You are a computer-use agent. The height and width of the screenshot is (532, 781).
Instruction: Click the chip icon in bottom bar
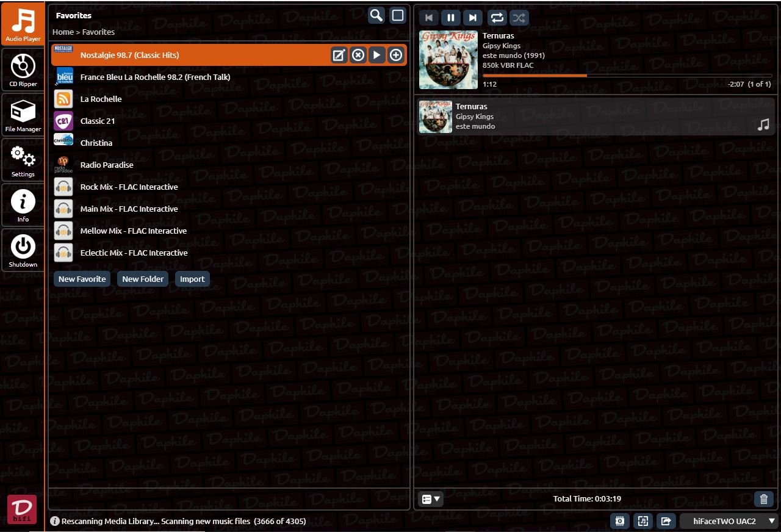[x=621, y=521]
